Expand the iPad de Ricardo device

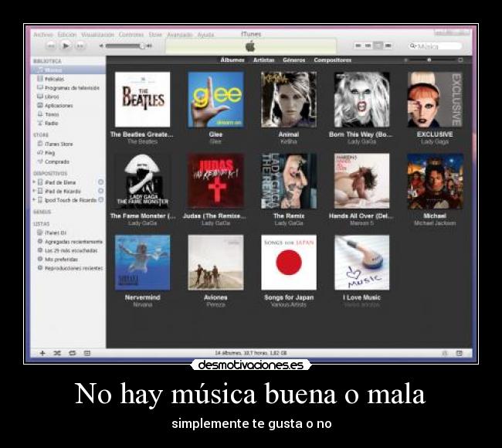(x=34, y=191)
